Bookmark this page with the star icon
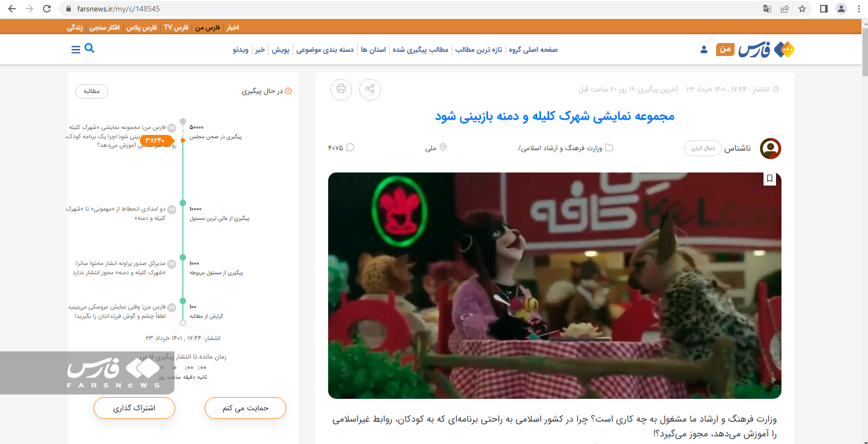This screenshot has width=868, height=444. point(802,9)
